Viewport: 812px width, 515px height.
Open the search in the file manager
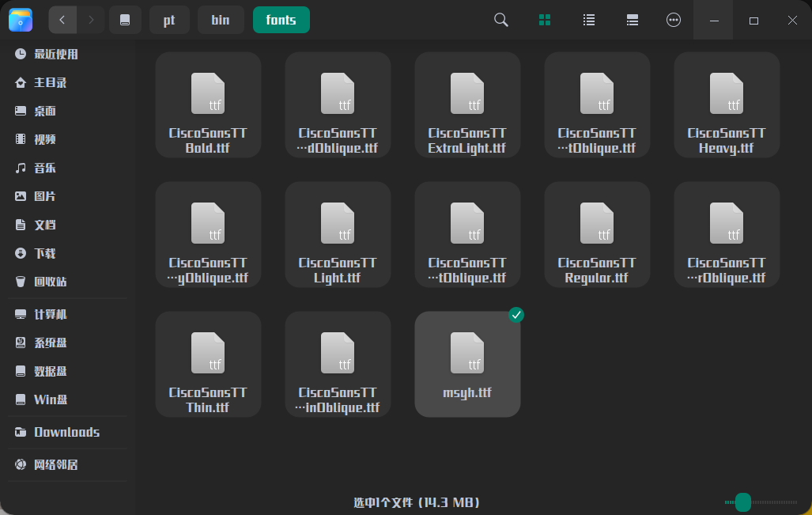500,20
